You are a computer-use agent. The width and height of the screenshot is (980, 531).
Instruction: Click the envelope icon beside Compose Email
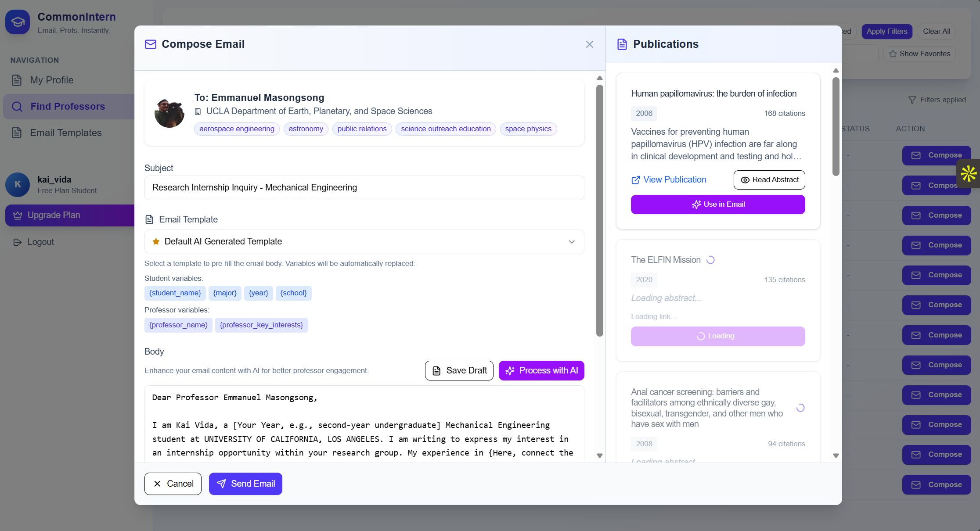coord(151,44)
